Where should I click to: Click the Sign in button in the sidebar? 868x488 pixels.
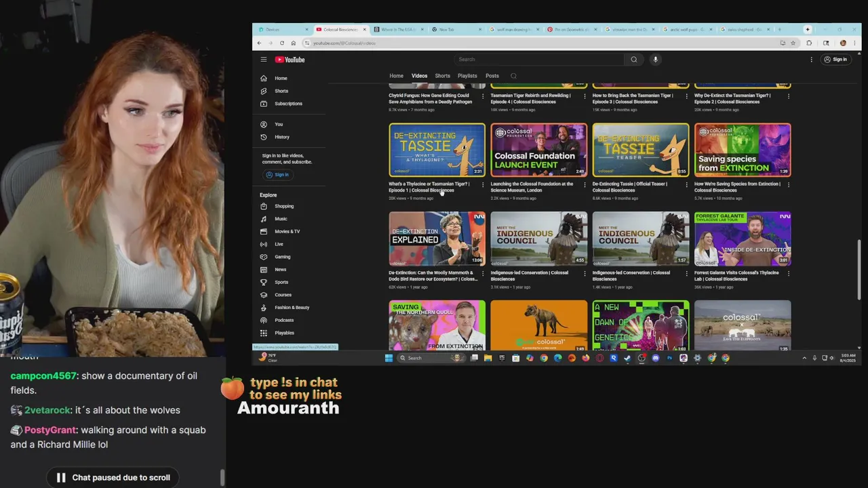point(277,175)
